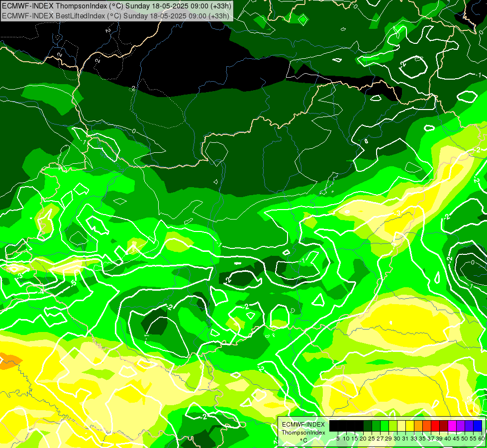Pick the purple legend swatch (45-50)

click(x=461, y=426)
